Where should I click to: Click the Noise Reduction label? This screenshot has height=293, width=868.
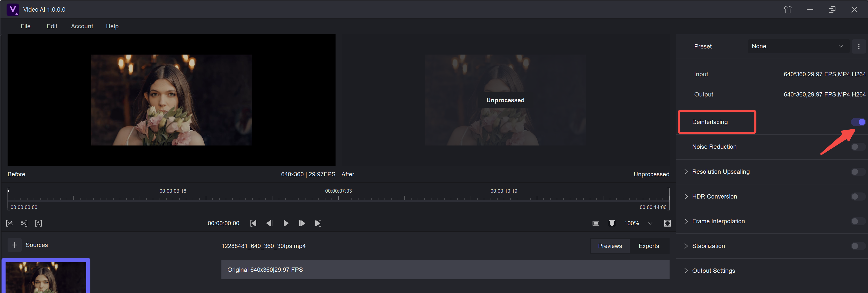714,147
